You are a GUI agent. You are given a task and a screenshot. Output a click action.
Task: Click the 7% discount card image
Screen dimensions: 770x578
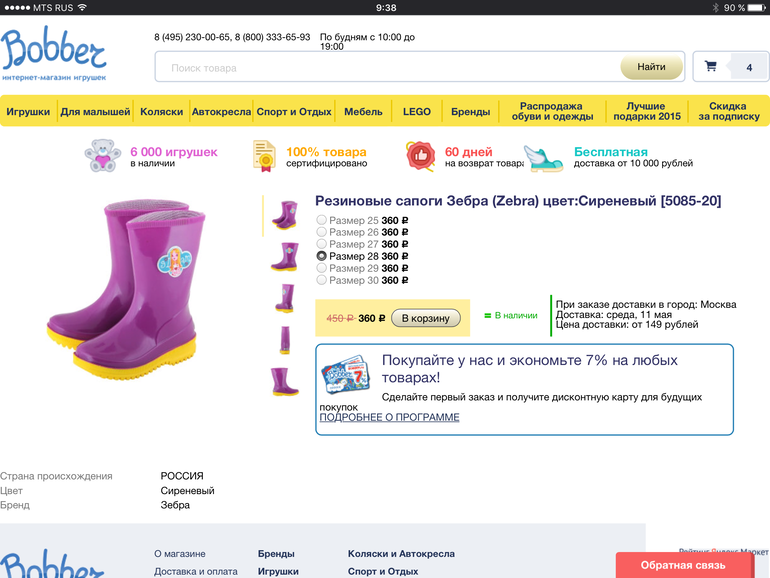tap(346, 375)
